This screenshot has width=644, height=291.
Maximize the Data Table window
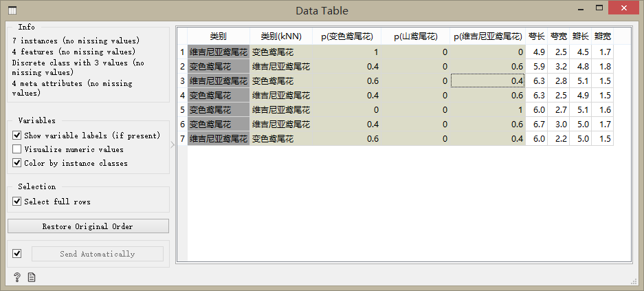pyautogui.click(x=599, y=8)
